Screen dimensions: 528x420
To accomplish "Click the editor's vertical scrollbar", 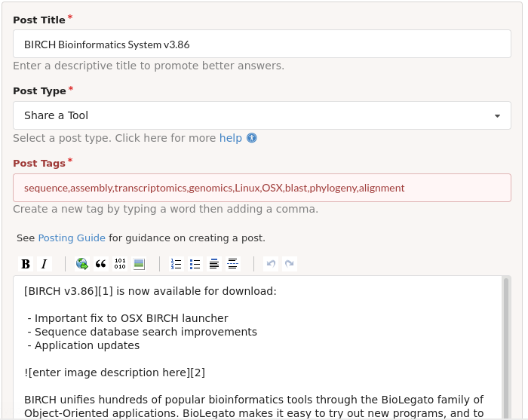I will click(x=506, y=348).
